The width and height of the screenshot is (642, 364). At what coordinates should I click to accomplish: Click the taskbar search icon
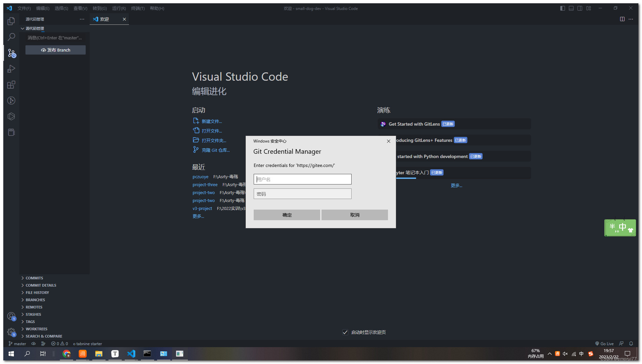27,354
